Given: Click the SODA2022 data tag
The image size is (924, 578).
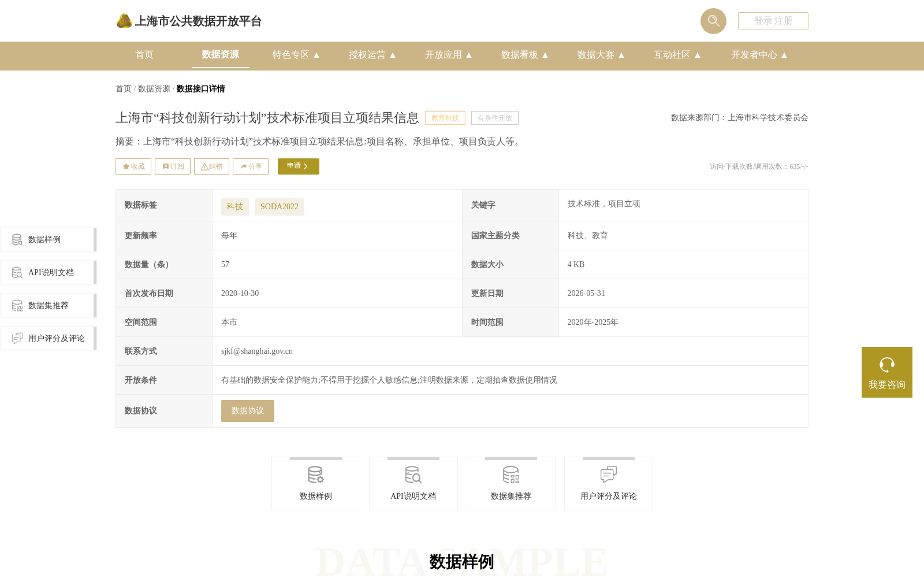Looking at the screenshot, I should click(280, 207).
